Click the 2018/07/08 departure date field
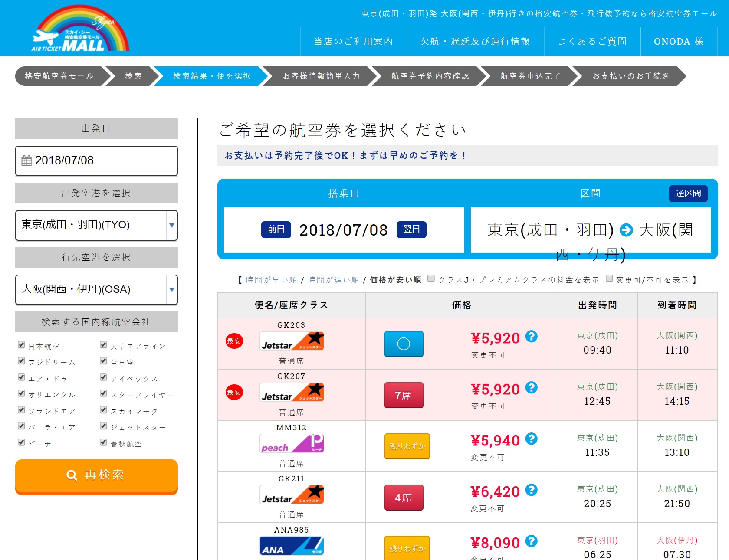729x560 pixels. (96, 161)
